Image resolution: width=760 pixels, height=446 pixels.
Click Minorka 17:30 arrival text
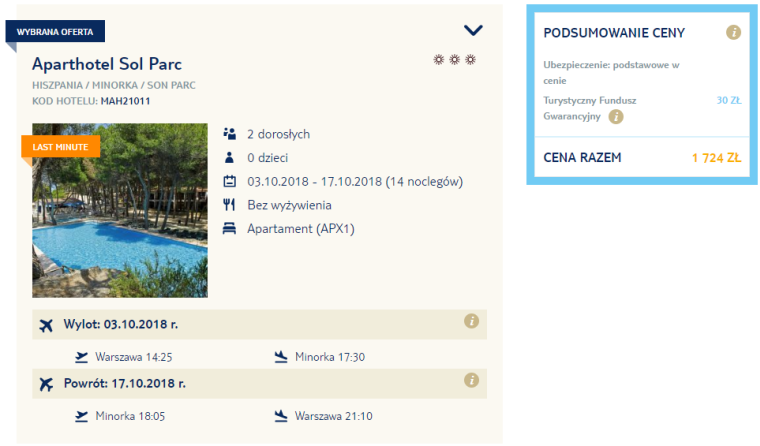330,357
